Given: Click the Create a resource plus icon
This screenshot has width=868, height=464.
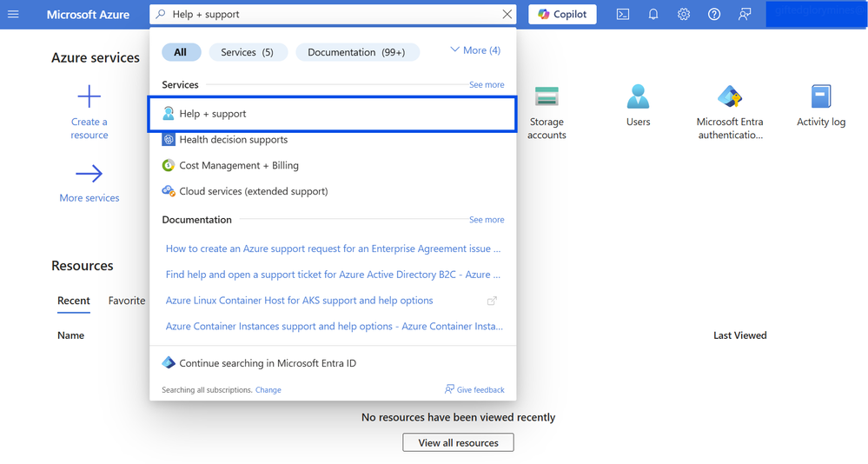Looking at the screenshot, I should pos(89,96).
